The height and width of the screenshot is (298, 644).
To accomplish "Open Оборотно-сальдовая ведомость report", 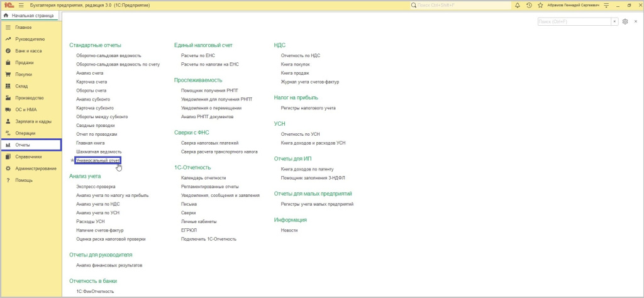I will pos(108,55).
